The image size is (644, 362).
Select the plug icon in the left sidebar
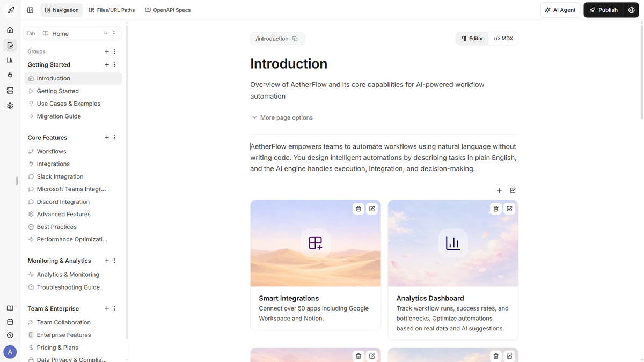(10, 75)
